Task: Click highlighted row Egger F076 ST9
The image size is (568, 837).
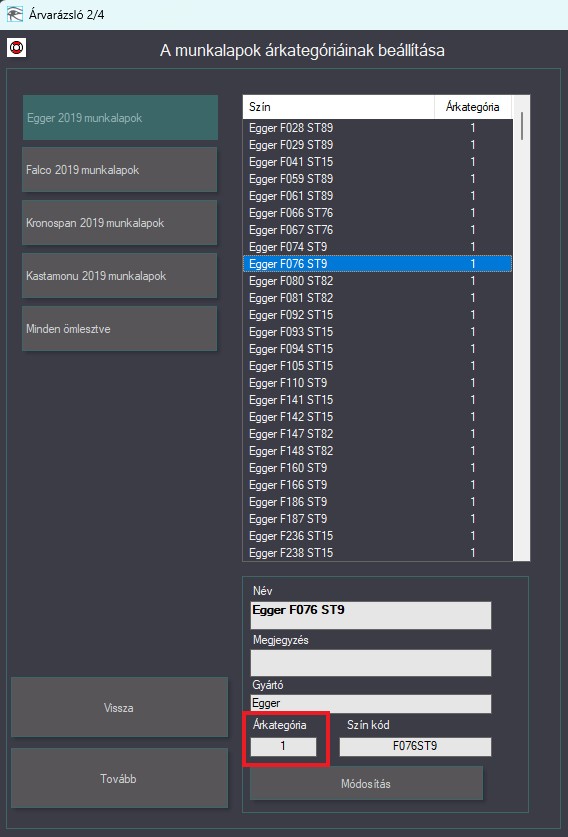Action: point(377,264)
